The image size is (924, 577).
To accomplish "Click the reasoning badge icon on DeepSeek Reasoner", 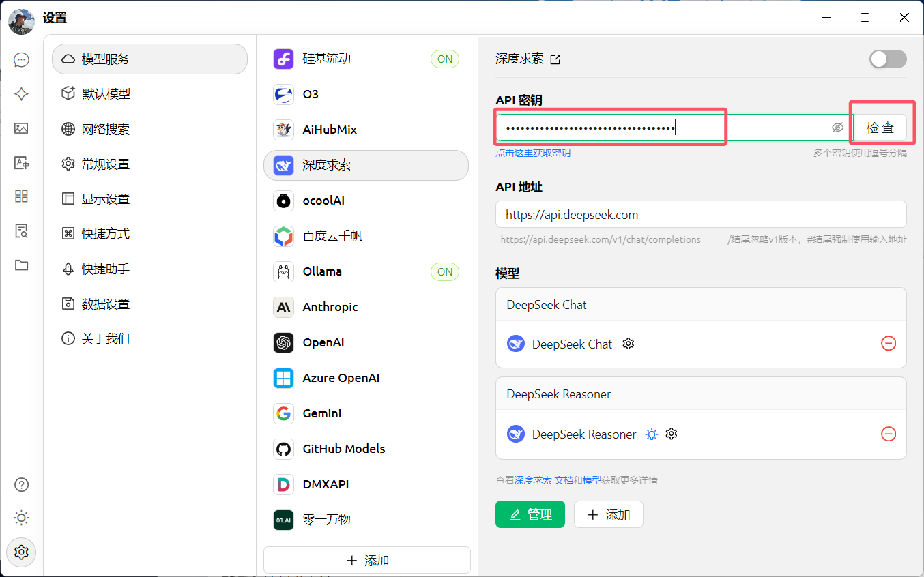I will 652,434.
